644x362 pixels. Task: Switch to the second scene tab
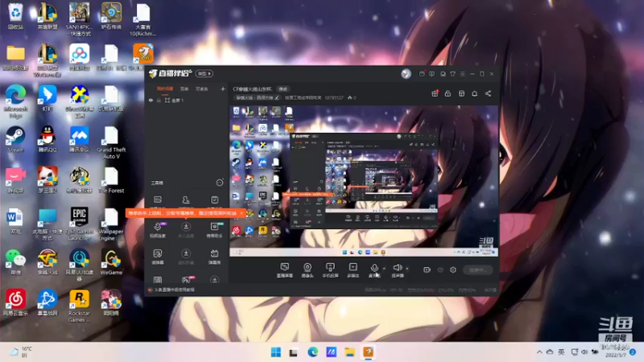(184, 88)
